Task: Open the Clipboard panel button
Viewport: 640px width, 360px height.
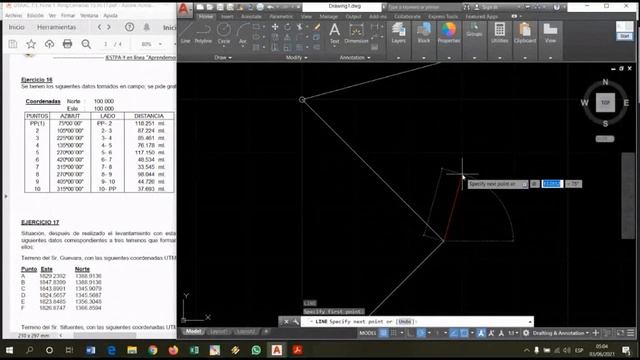Action: click(x=525, y=33)
